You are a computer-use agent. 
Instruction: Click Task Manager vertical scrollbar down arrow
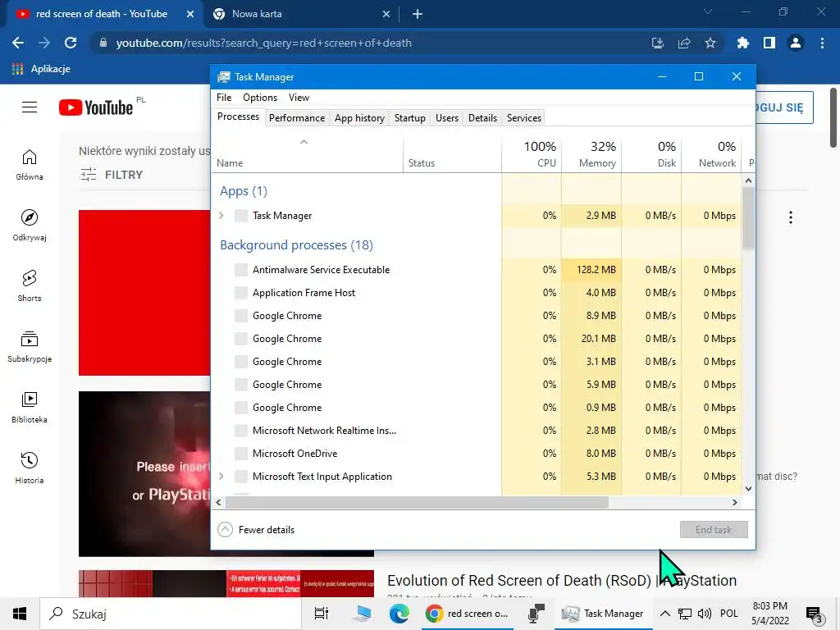pos(748,488)
